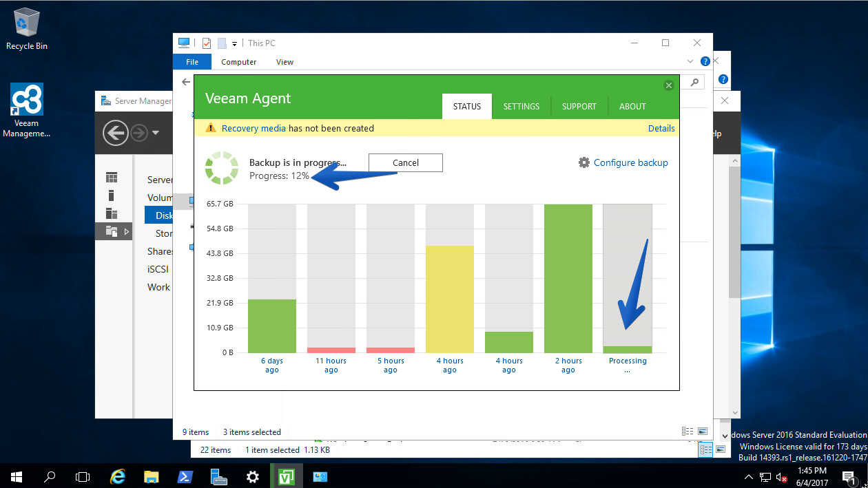Open the Computer ribbon tab
Screen dimensions: 868x488
[239, 62]
